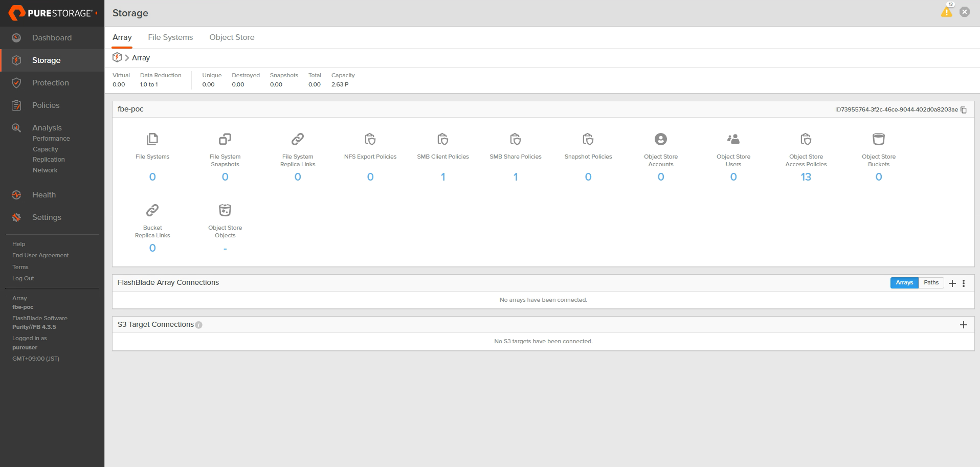This screenshot has height=467, width=980.
Task: Select the File Systems tab
Action: (x=170, y=37)
